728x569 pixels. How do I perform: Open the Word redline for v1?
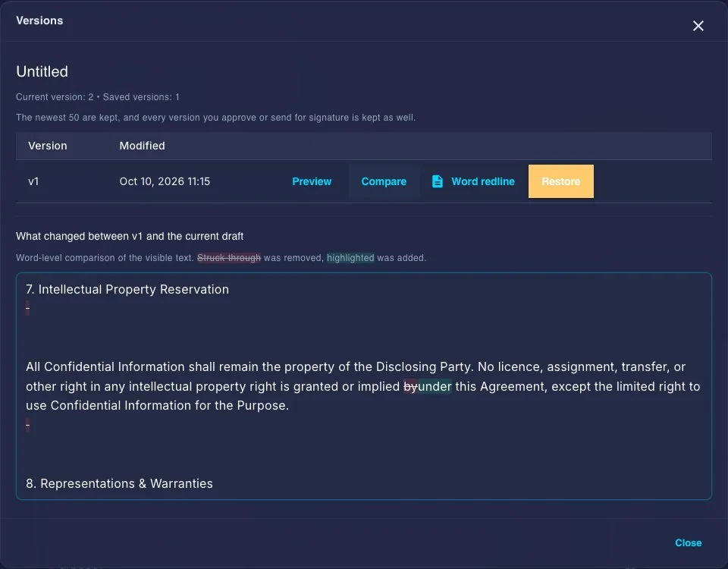point(473,181)
